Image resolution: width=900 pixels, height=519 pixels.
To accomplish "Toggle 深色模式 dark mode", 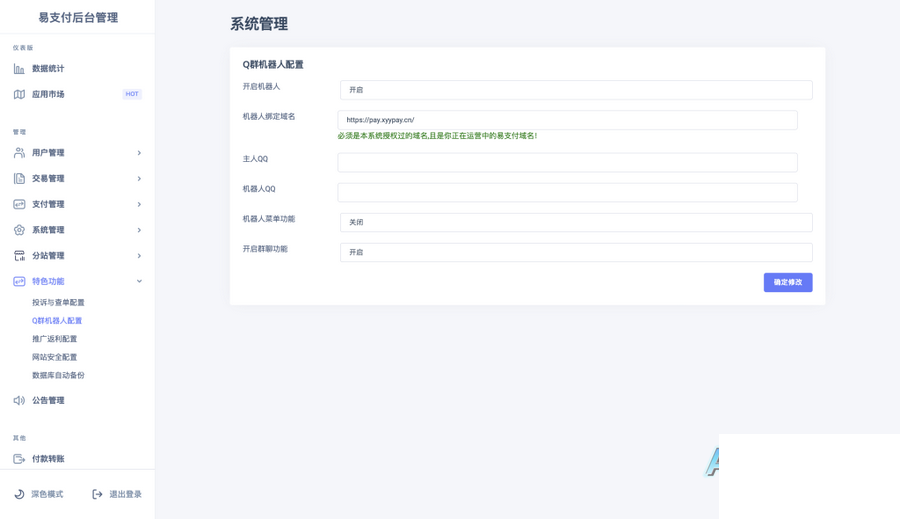I will click(x=39, y=494).
